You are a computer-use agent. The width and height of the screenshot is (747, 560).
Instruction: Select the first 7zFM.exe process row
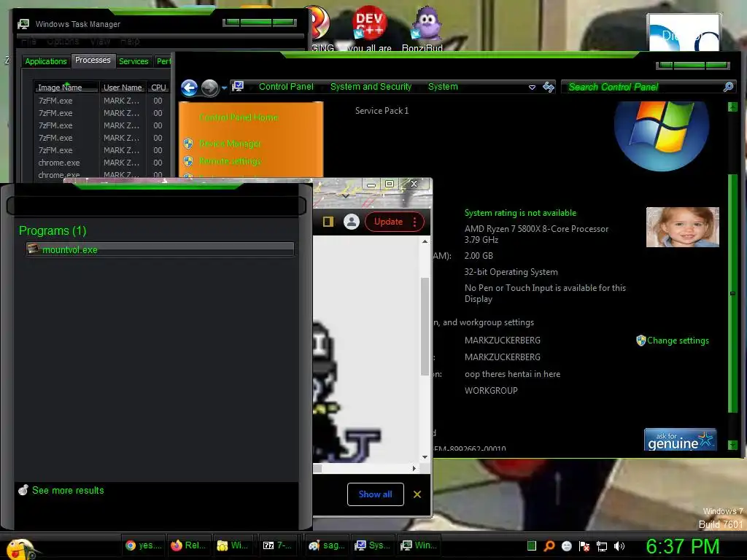click(x=101, y=101)
